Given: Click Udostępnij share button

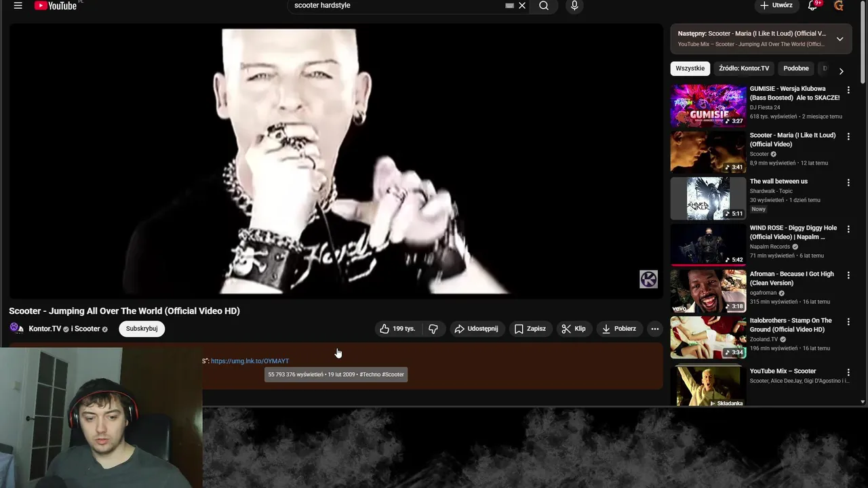Looking at the screenshot, I should [x=477, y=329].
